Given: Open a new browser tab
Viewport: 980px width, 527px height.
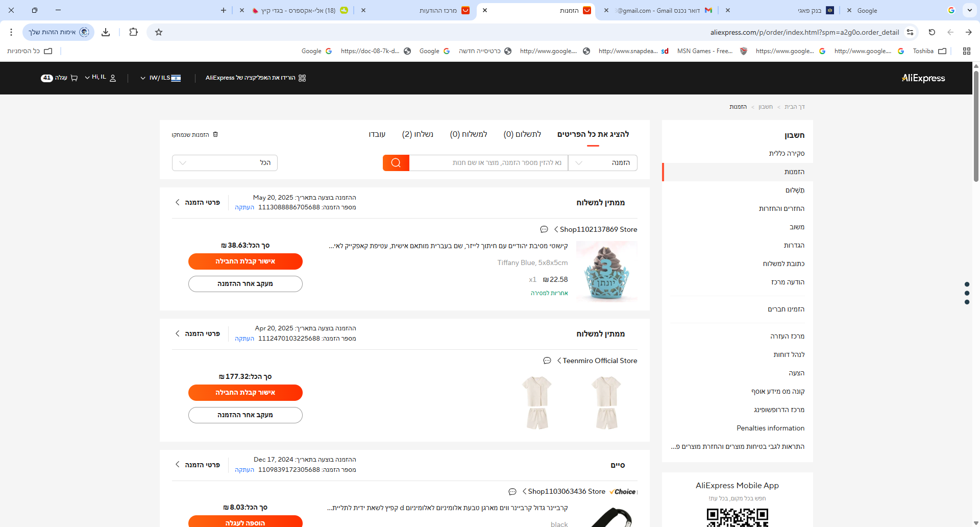Looking at the screenshot, I should click(x=223, y=10).
